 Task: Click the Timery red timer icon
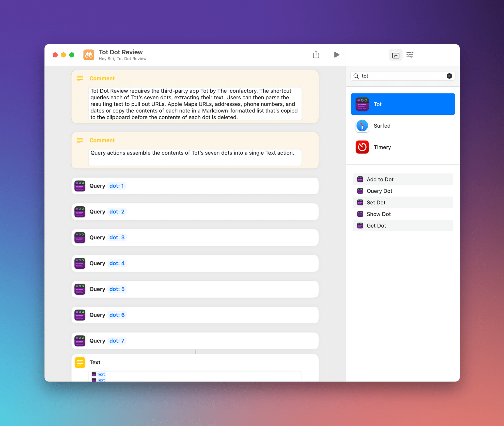point(362,147)
